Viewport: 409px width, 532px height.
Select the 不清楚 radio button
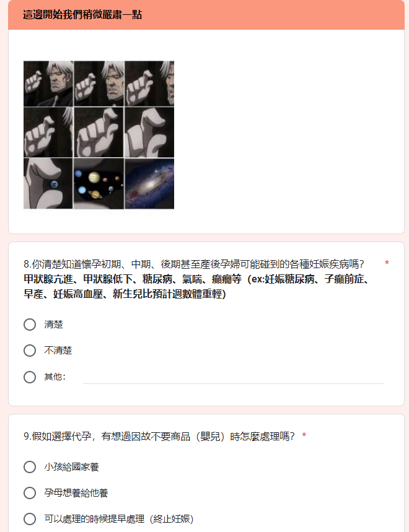point(30,351)
